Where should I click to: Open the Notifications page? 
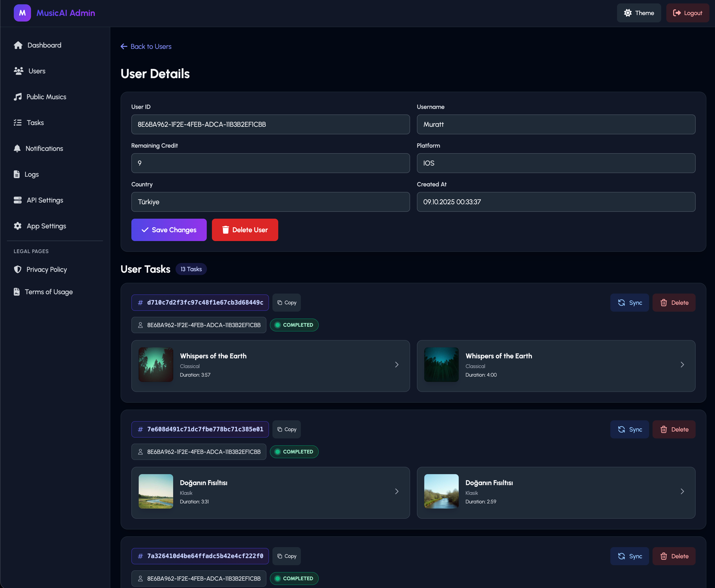[55, 148]
